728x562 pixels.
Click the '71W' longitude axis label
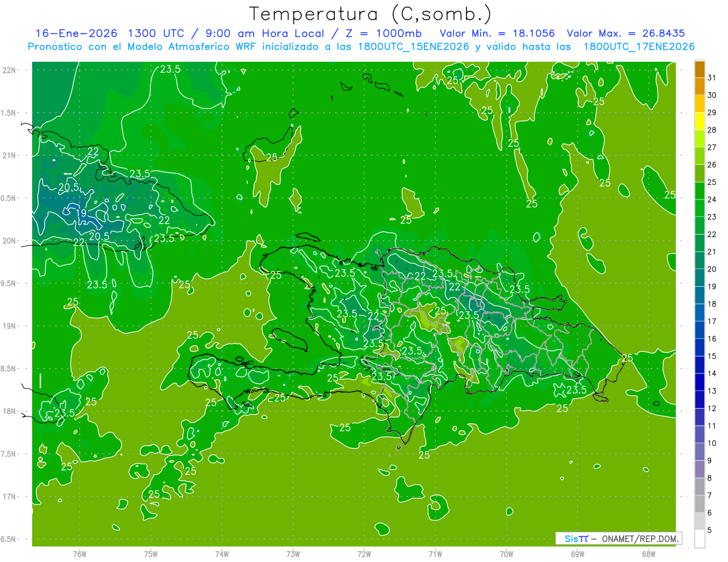coord(435,554)
